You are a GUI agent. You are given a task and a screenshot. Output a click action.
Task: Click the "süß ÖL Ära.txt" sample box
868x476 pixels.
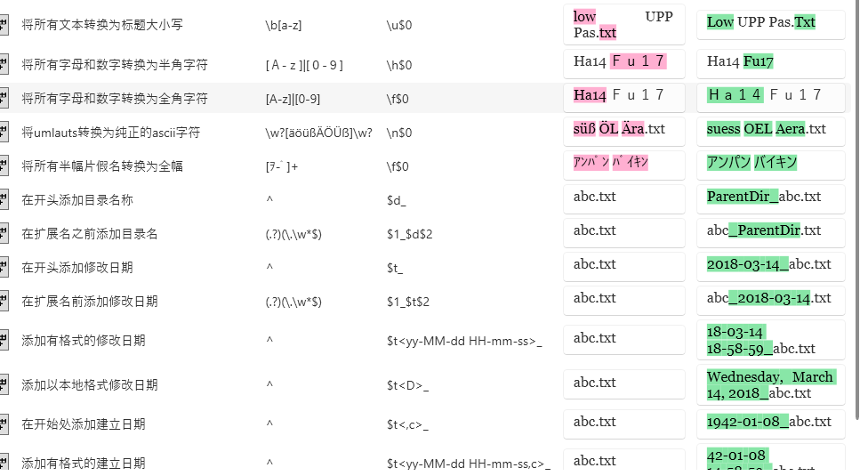tap(623, 129)
